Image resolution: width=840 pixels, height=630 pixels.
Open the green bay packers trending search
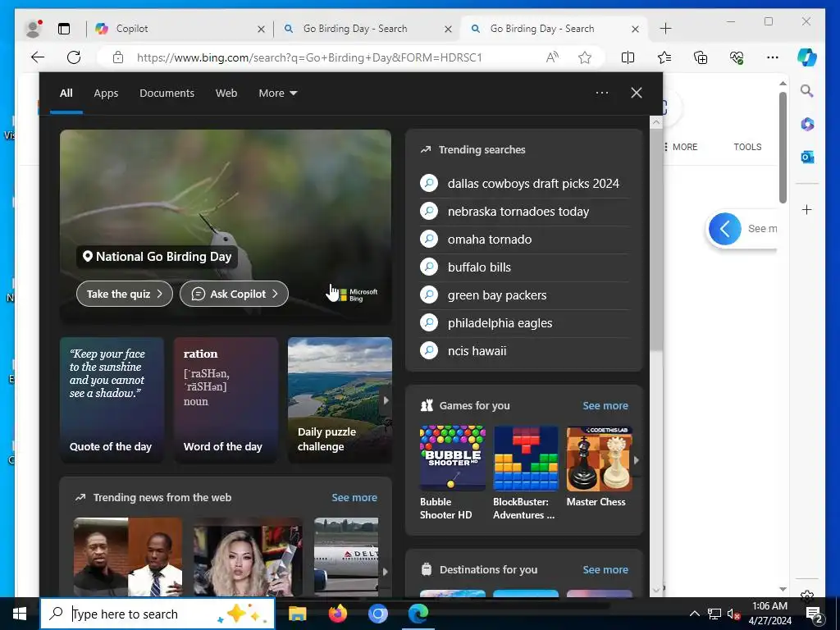[524, 295]
